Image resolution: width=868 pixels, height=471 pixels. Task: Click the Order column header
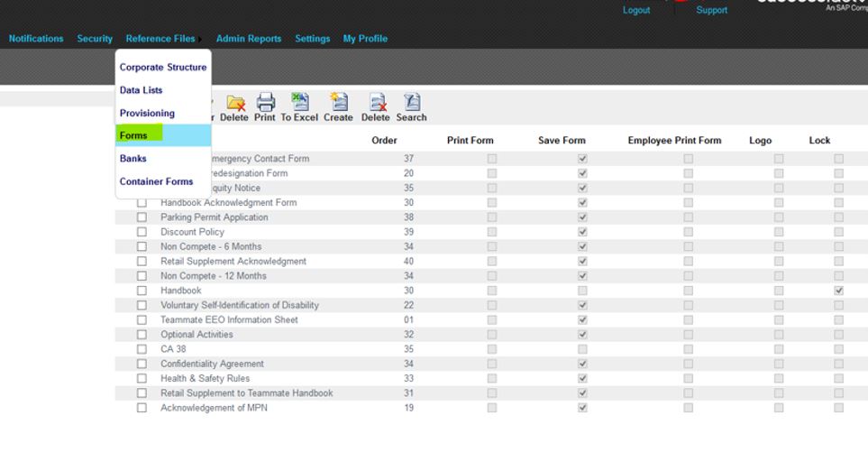pos(384,141)
